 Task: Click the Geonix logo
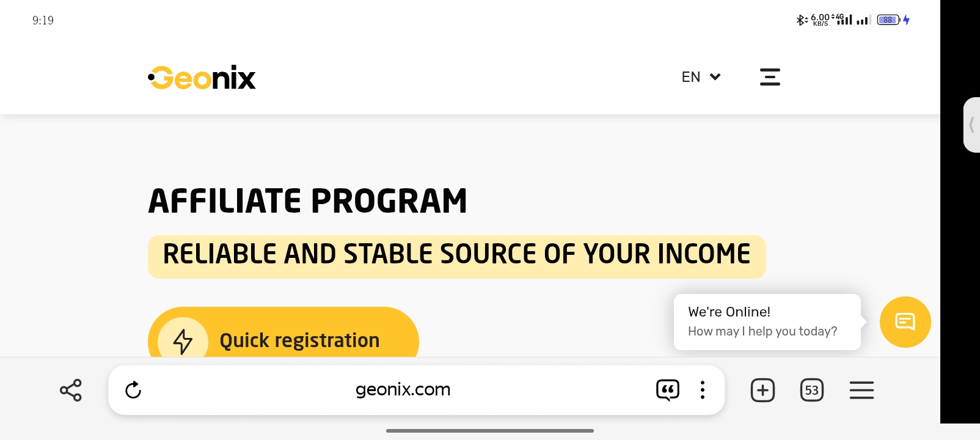202,78
